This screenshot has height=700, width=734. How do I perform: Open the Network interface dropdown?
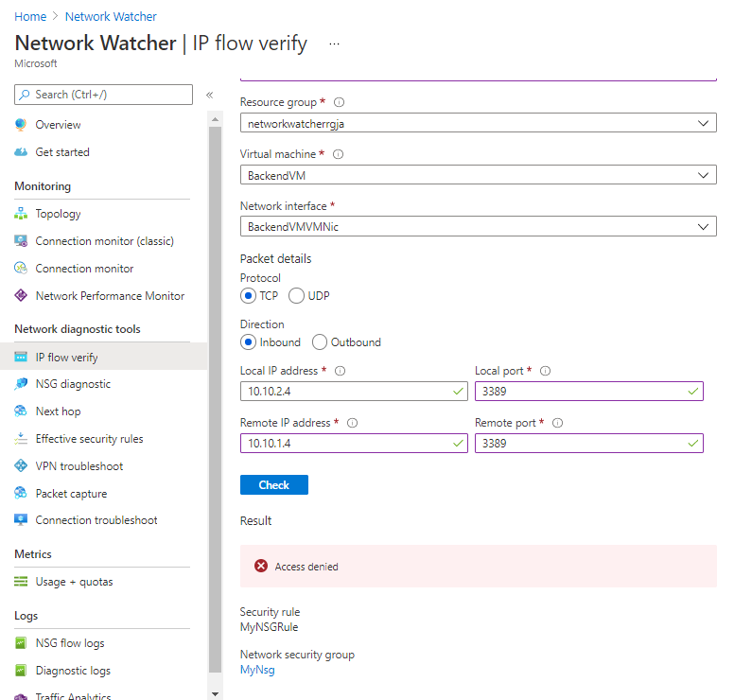(478, 227)
